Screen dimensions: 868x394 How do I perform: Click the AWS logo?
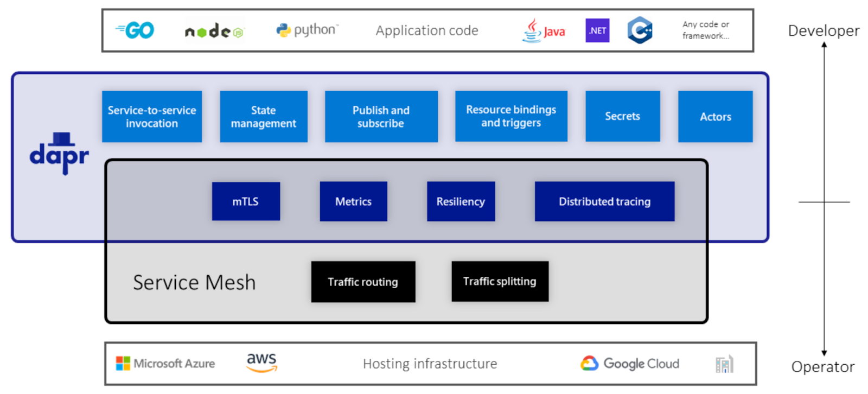point(261,363)
